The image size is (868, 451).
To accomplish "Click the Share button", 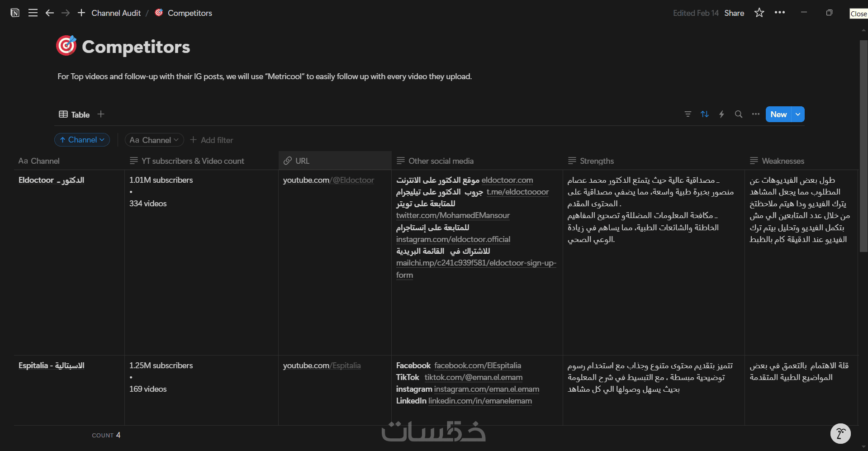I will tap(734, 13).
